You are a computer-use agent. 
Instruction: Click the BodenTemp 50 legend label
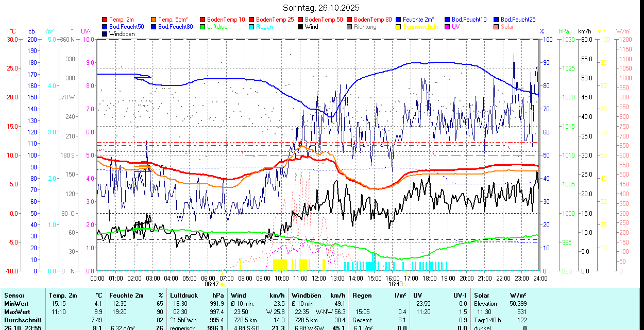click(x=324, y=20)
